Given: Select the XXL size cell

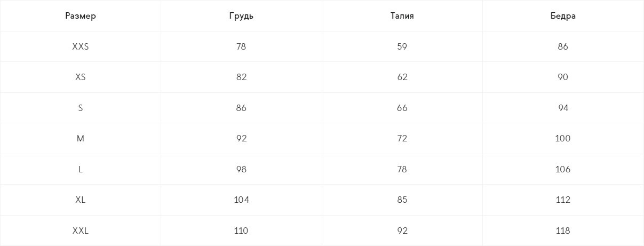Looking at the screenshot, I should 81,231.
